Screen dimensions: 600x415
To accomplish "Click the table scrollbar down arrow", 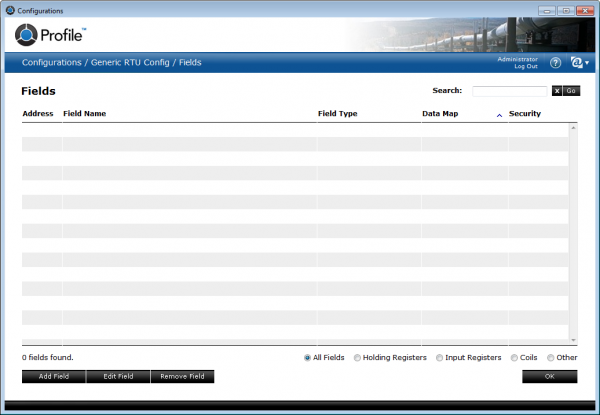I will pyautogui.click(x=573, y=340).
